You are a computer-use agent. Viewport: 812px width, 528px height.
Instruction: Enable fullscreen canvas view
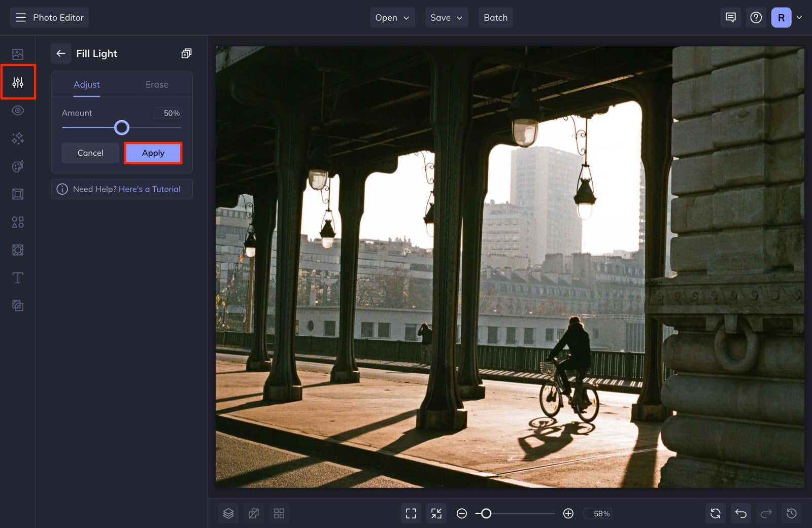[x=411, y=513]
